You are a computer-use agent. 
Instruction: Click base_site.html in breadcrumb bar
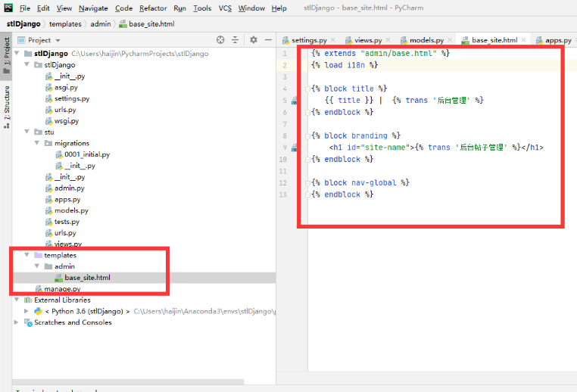(147, 24)
